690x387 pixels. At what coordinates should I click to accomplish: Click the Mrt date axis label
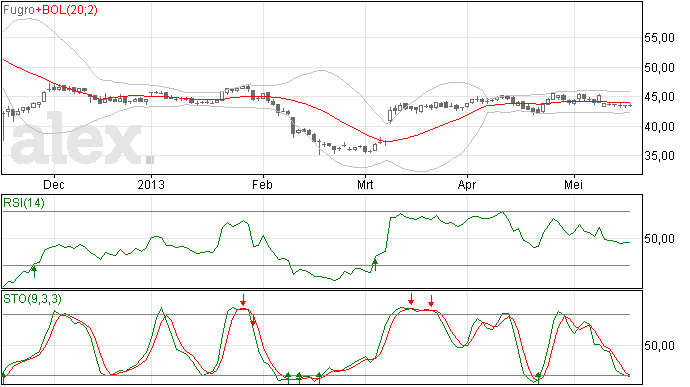365,185
